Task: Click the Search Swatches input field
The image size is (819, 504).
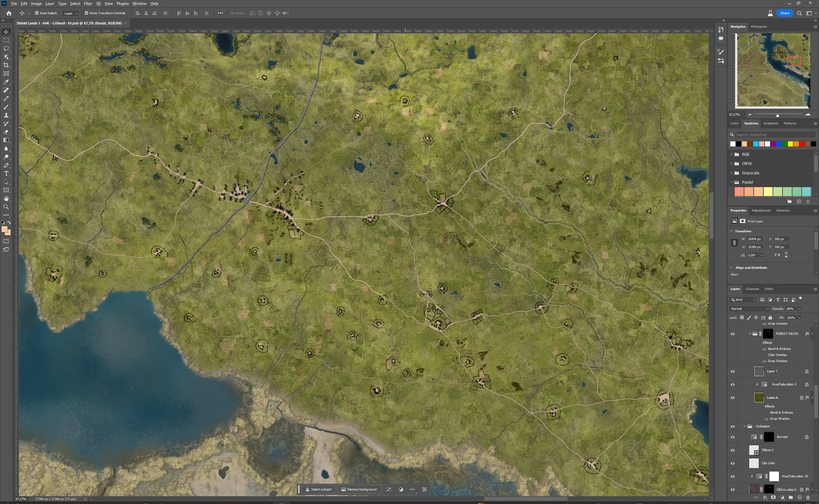Action: click(775, 135)
